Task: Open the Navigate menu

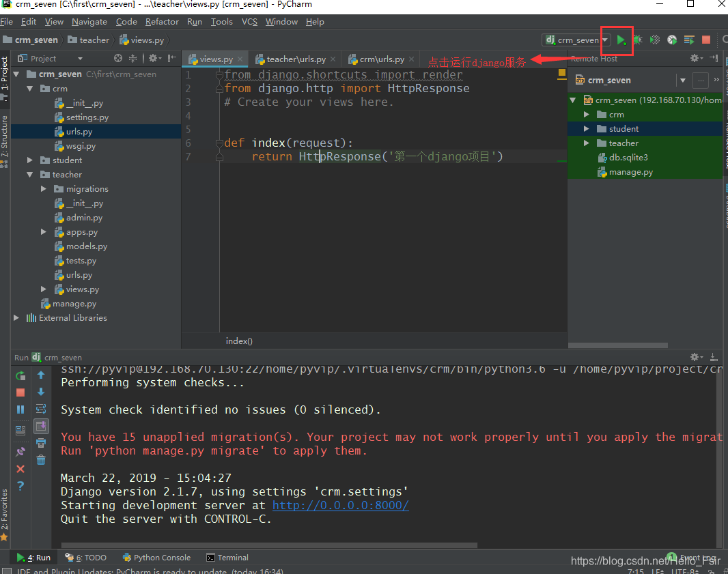Action: (x=89, y=22)
